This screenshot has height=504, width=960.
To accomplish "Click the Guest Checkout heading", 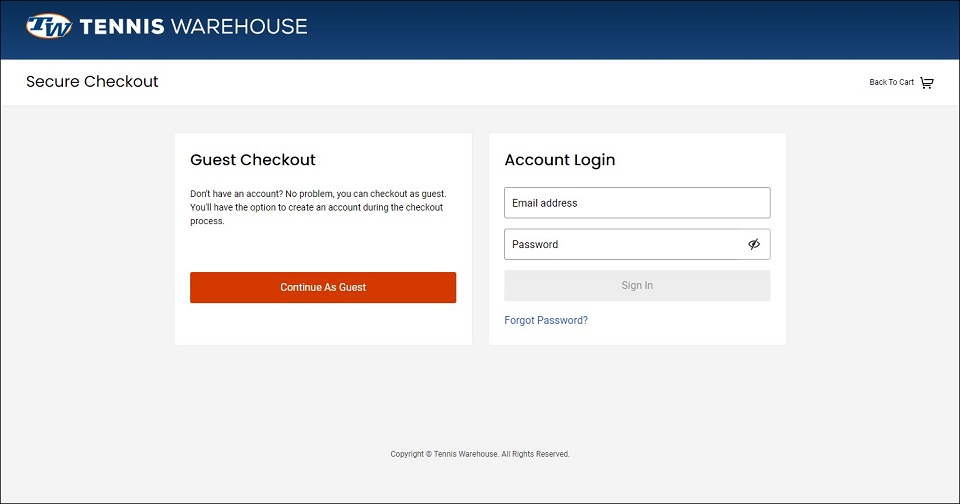I will click(x=253, y=160).
